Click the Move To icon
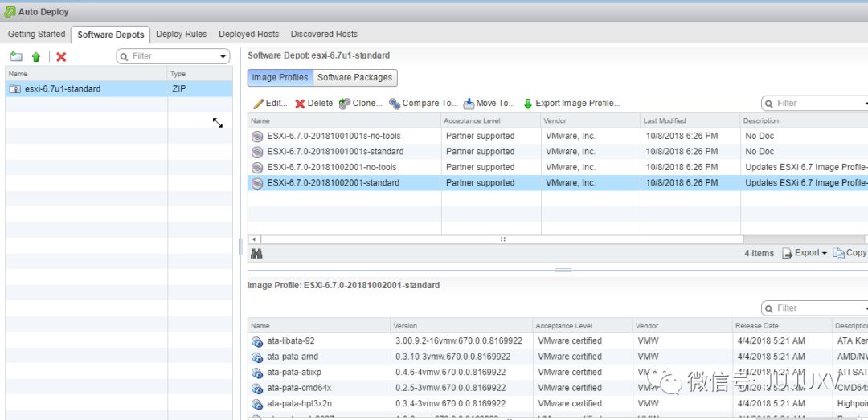 pos(469,104)
